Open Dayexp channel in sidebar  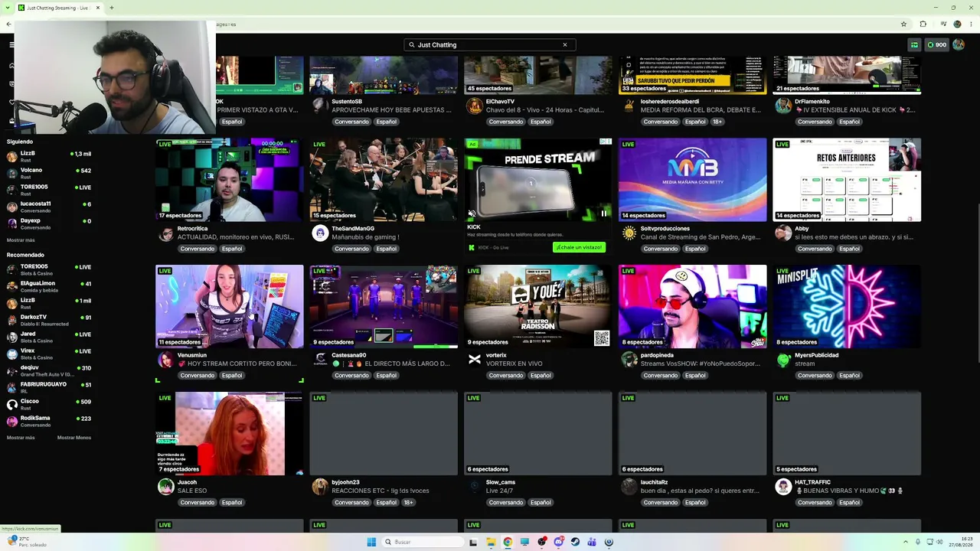coord(49,223)
